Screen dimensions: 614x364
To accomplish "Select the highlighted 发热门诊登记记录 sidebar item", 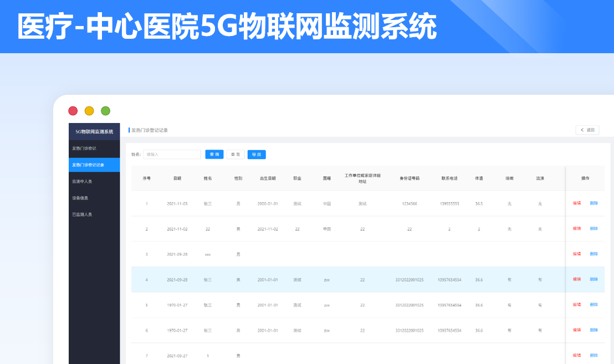I will click(x=94, y=165).
